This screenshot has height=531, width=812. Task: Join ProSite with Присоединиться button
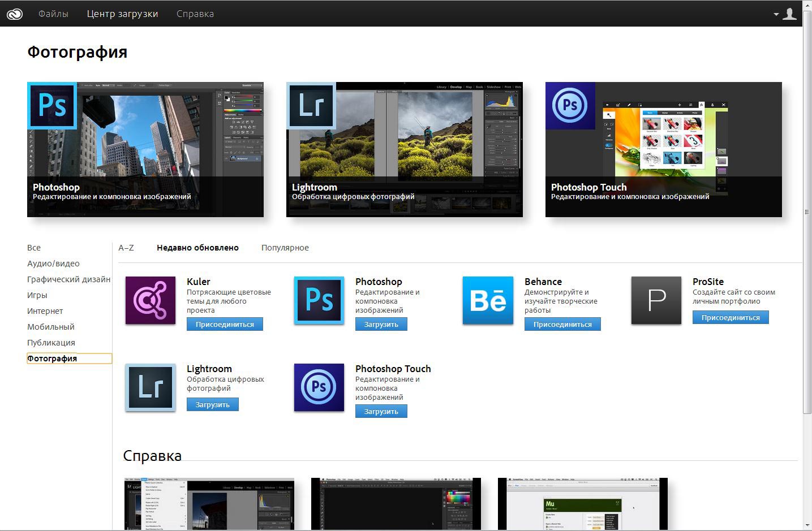(731, 317)
